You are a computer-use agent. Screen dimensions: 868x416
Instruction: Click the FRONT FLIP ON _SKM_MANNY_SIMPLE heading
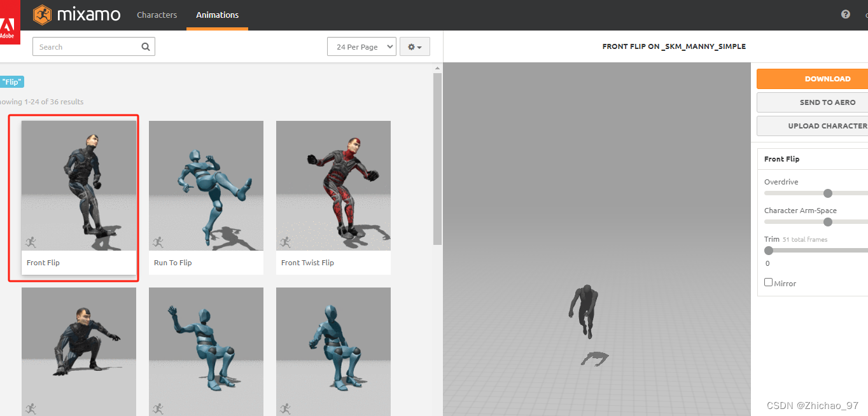click(674, 46)
